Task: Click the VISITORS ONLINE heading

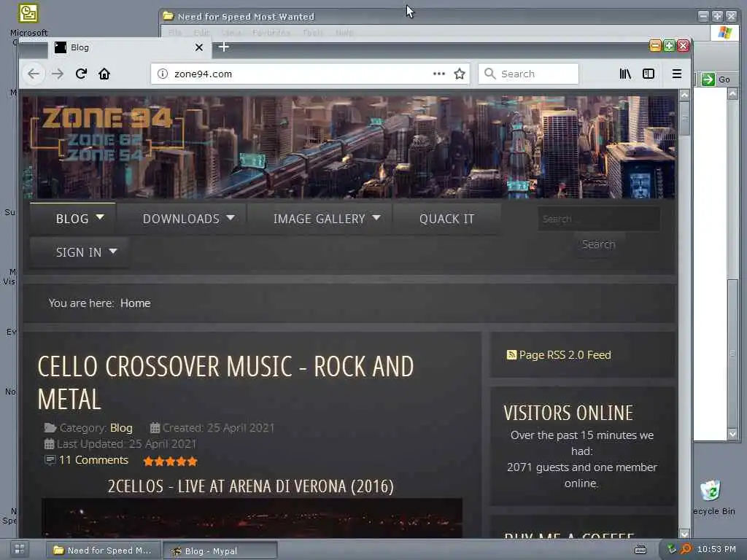Action: coord(568,413)
